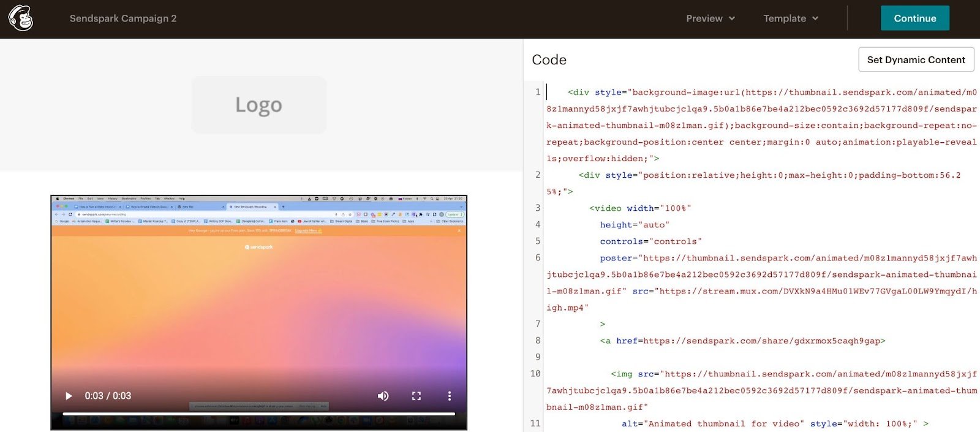Image resolution: width=980 pixels, height=432 pixels.
Task: Open the video's three-dot options menu
Action: [450, 396]
